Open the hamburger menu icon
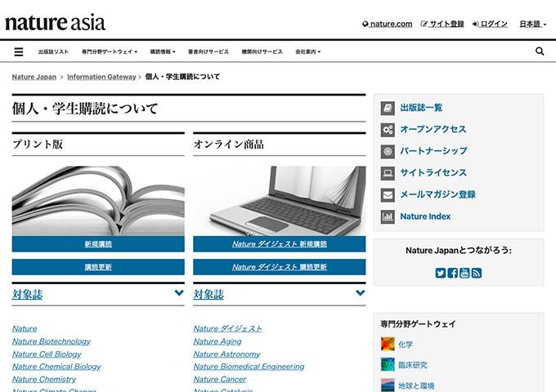The height and width of the screenshot is (392, 556). pyautogui.click(x=19, y=51)
